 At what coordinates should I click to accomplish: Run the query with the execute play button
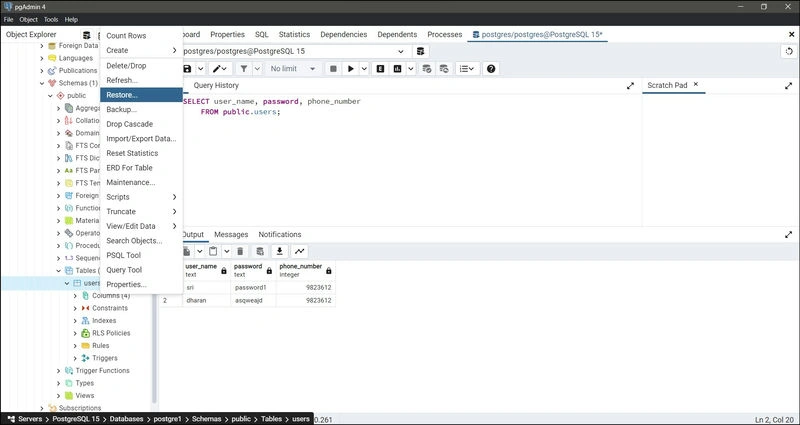pos(351,69)
